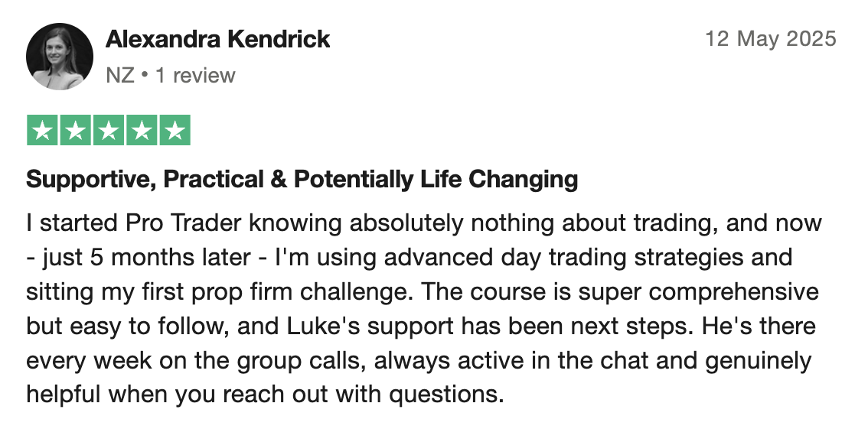Click the NZ country label
Viewport: 868px width, 442px height.
click(x=120, y=75)
